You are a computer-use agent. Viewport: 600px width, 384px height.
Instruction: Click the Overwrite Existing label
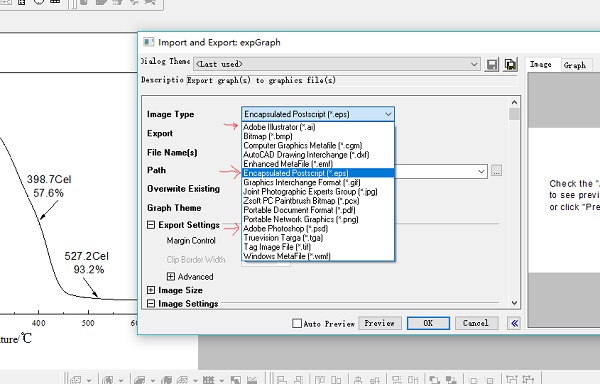pos(183,189)
